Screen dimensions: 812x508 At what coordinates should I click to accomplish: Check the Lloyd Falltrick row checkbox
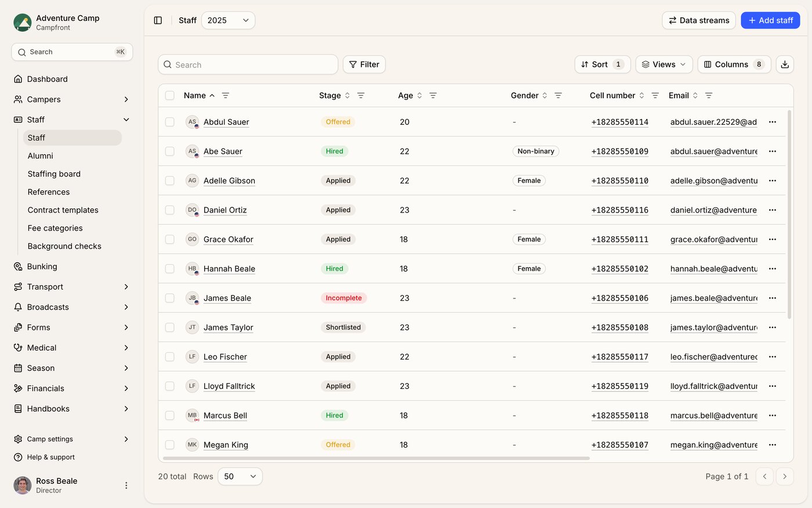coord(170,386)
